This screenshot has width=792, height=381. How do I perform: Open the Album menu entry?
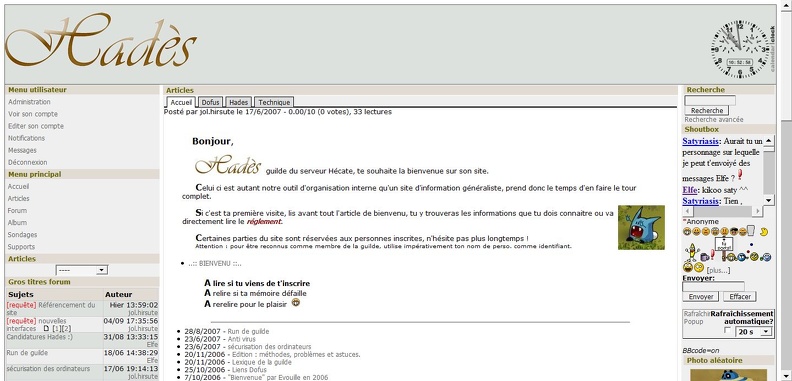click(17, 223)
